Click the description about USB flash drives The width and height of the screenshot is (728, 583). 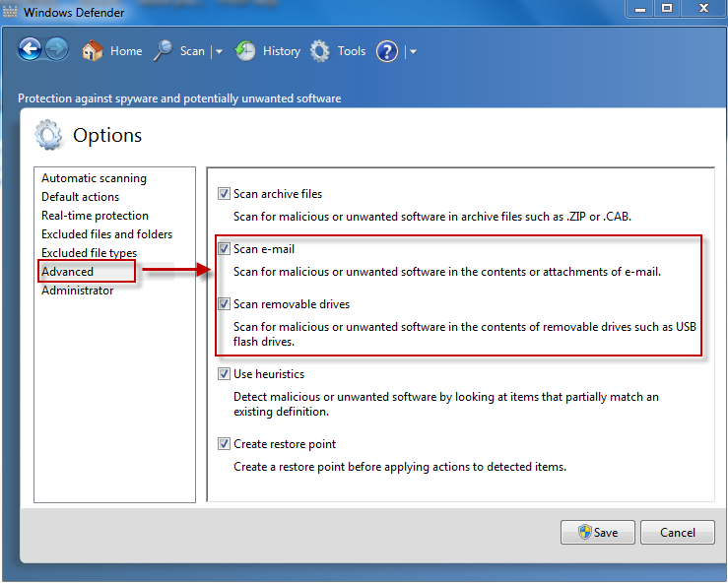pyautogui.click(x=465, y=334)
